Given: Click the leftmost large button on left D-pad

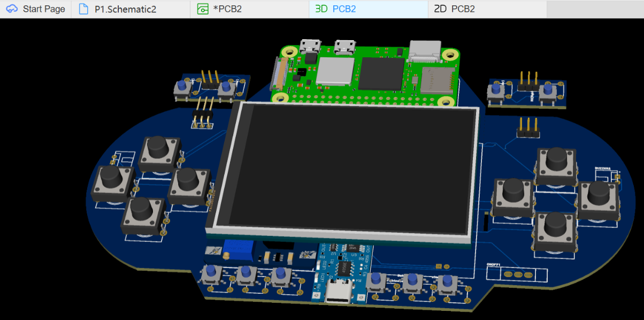Looking at the screenshot, I should (112, 183).
